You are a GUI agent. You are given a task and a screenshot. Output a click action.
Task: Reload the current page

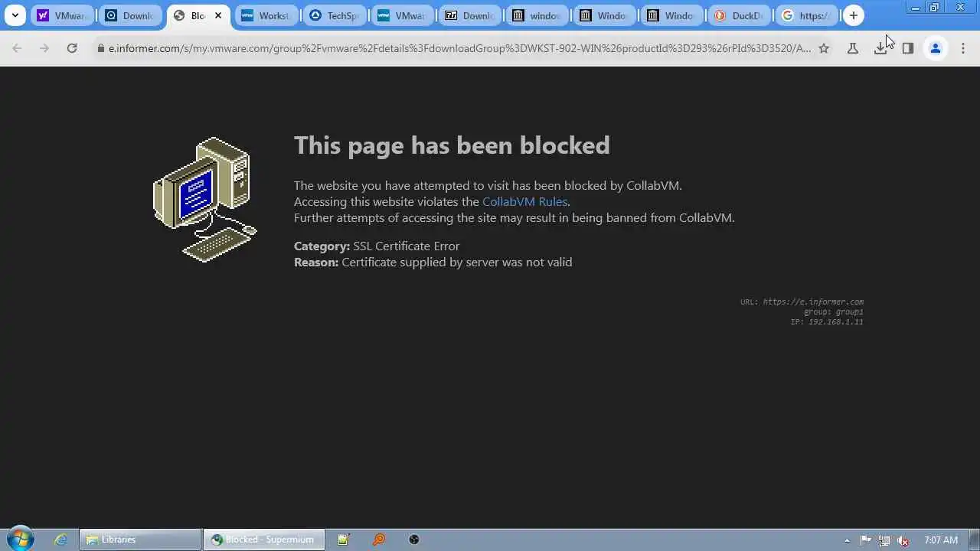click(72, 48)
